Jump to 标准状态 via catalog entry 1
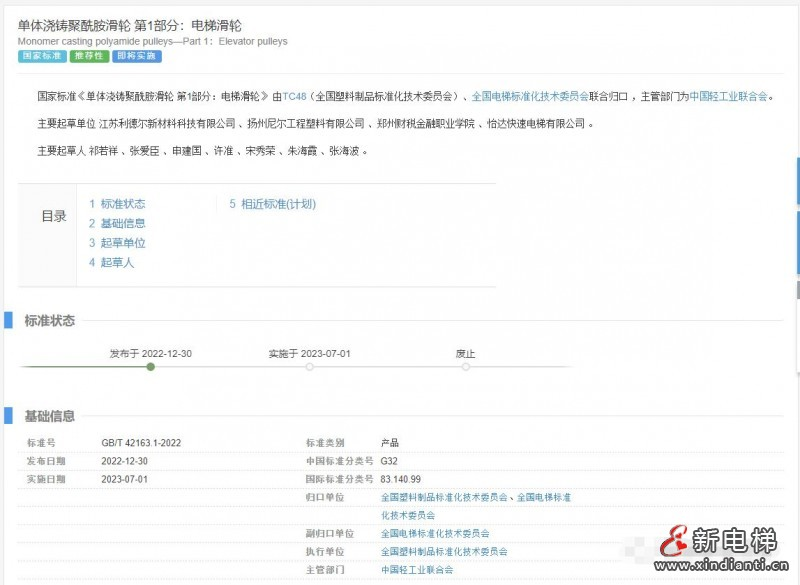This screenshot has width=800, height=585. tap(122, 203)
